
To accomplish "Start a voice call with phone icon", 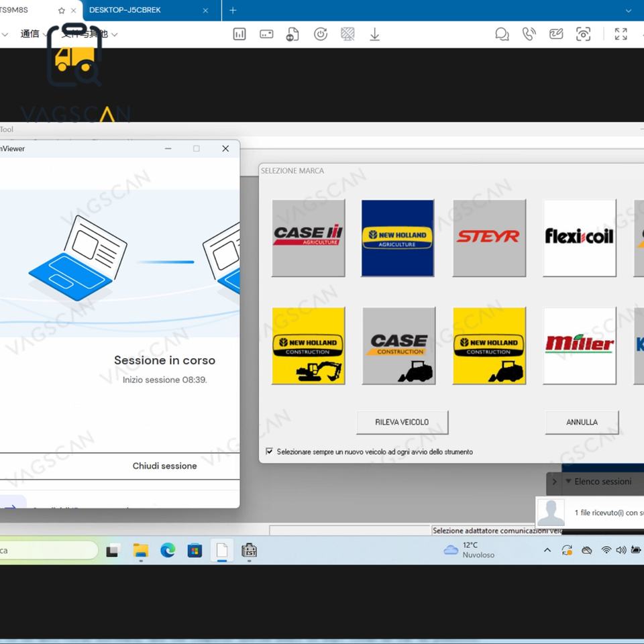I will pos(529,34).
